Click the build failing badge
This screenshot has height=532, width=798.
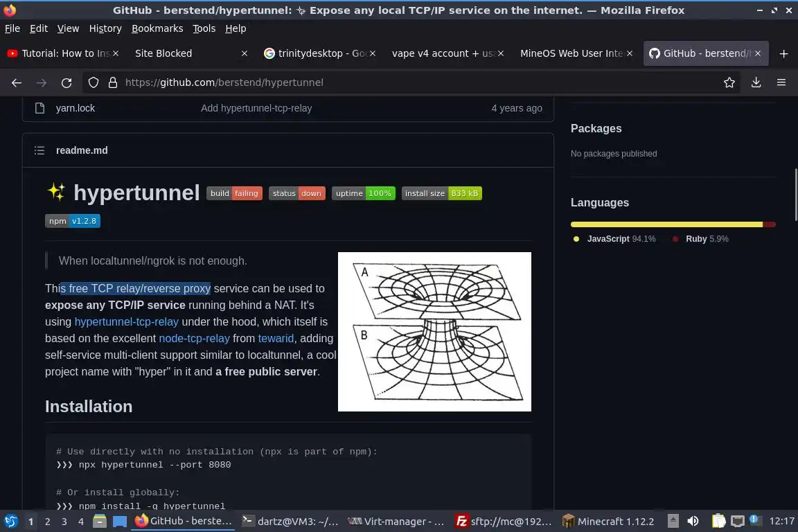(234, 193)
